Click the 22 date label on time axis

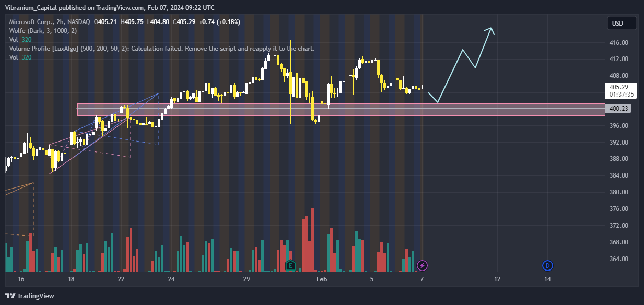tap(121, 279)
